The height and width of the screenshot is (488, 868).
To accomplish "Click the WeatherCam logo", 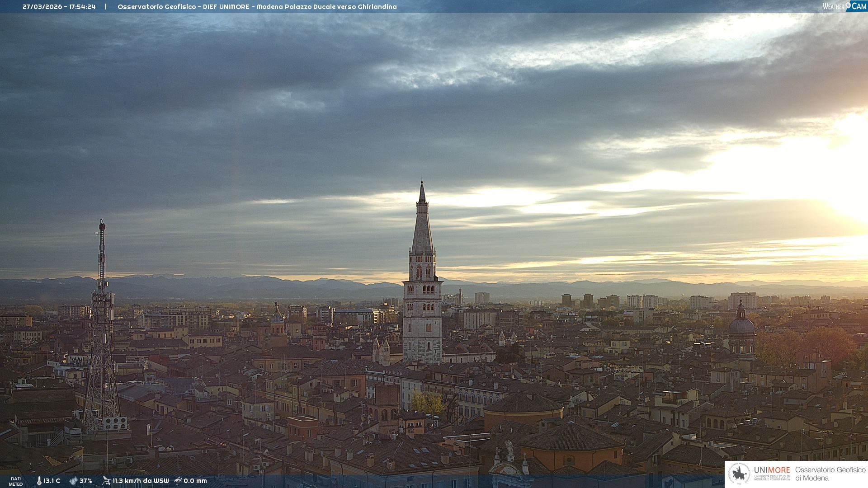I will pyautogui.click(x=844, y=6).
